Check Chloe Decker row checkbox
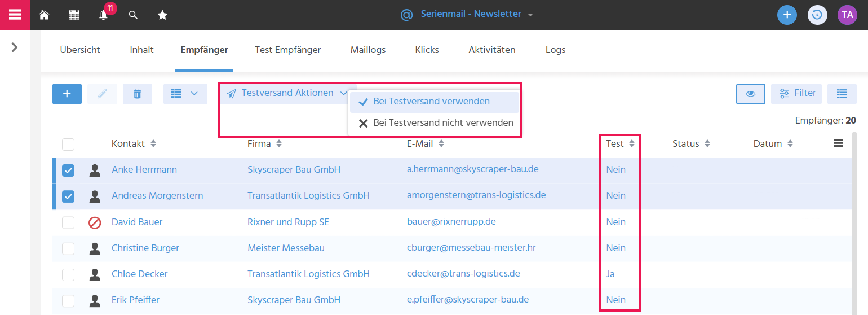Screen dimensions: 868x315 (68, 274)
